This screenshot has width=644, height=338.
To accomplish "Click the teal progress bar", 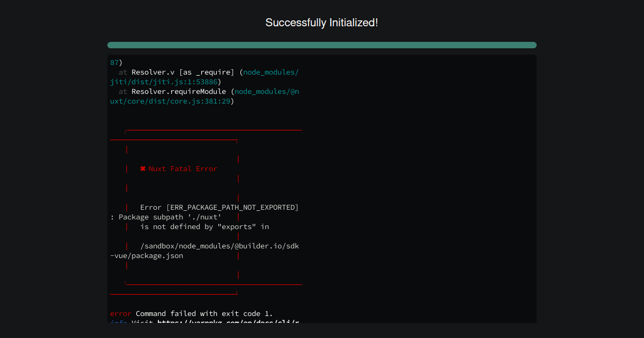I will pyautogui.click(x=321, y=45).
